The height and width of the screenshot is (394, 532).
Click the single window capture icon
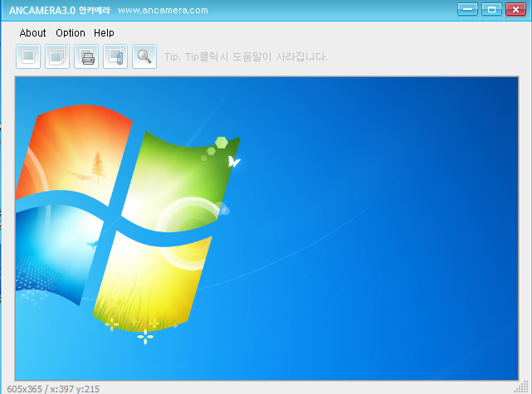28,56
